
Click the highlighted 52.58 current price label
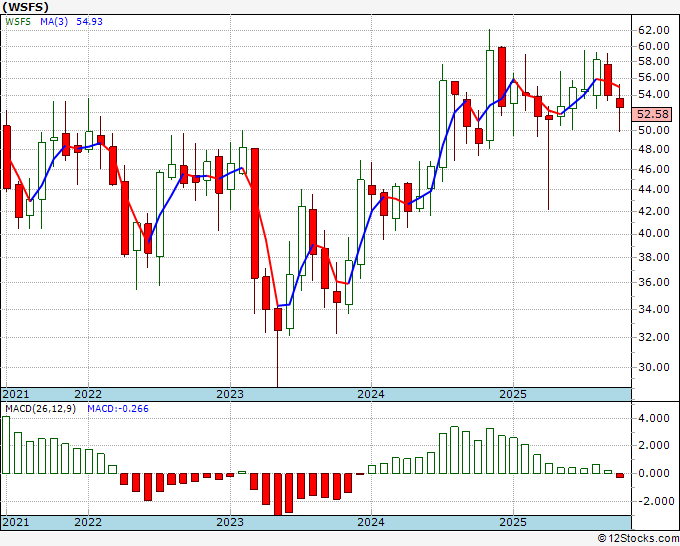[x=654, y=114]
